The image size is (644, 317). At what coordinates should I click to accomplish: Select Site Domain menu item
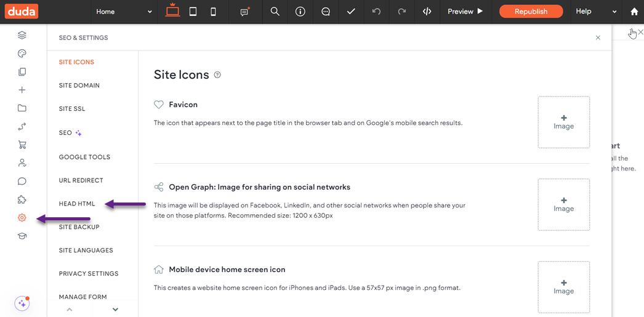pyautogui.click(x=79, y=86)
